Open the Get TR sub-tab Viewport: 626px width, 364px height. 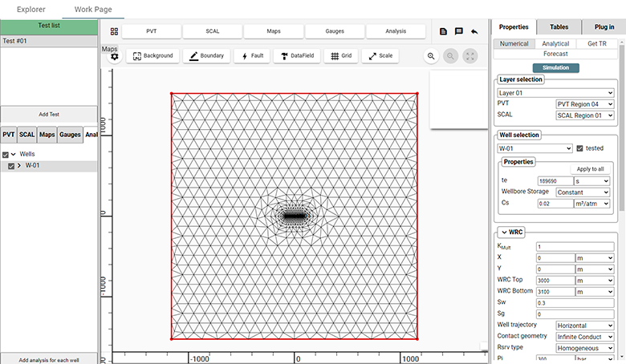pos(597,43)
